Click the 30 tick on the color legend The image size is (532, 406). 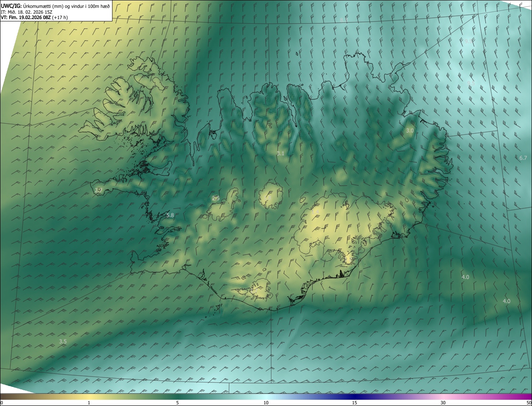[x=443, y=403]
